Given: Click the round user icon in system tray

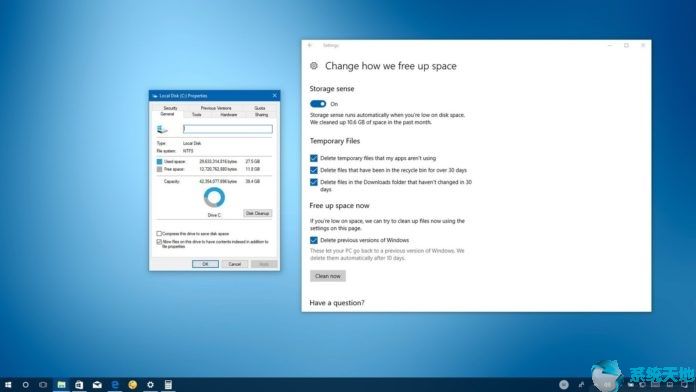Looking at the screenshot, I should (564, 384).
